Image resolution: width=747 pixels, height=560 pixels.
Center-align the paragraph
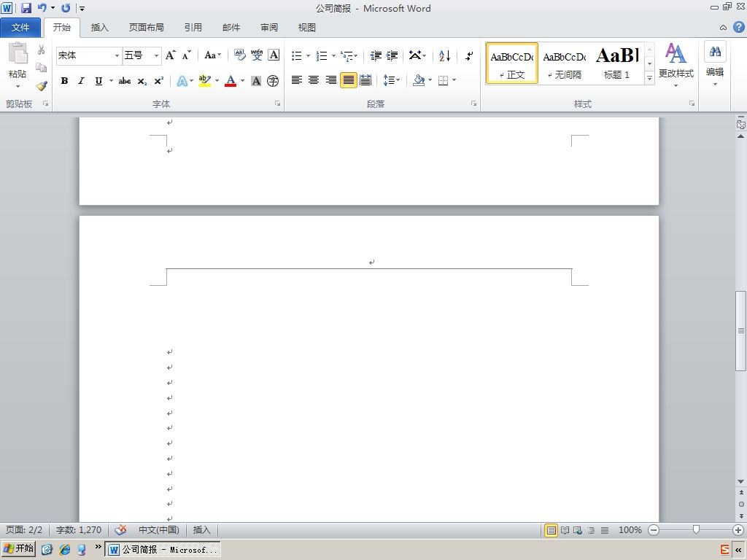314,80
